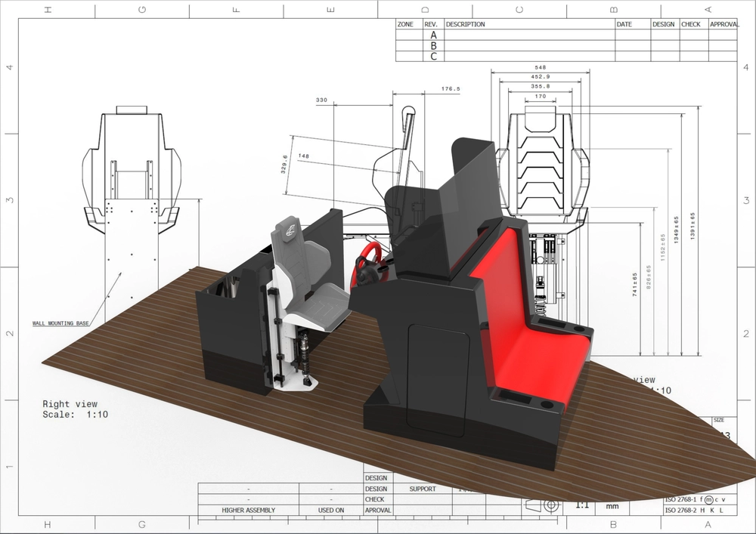The width and height of the screenshot is (756, 534).
Task: Click the USED ON cell in title block
Action: tap(331, 510)
